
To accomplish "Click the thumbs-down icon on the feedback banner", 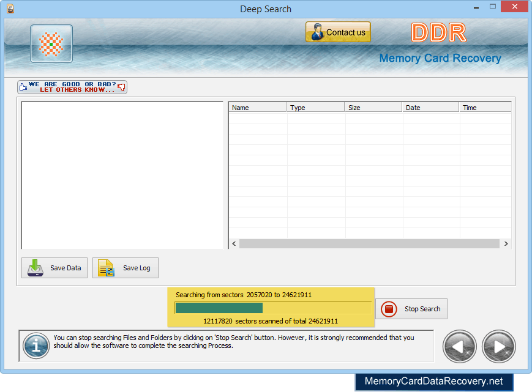I will (x=121, y=87).
